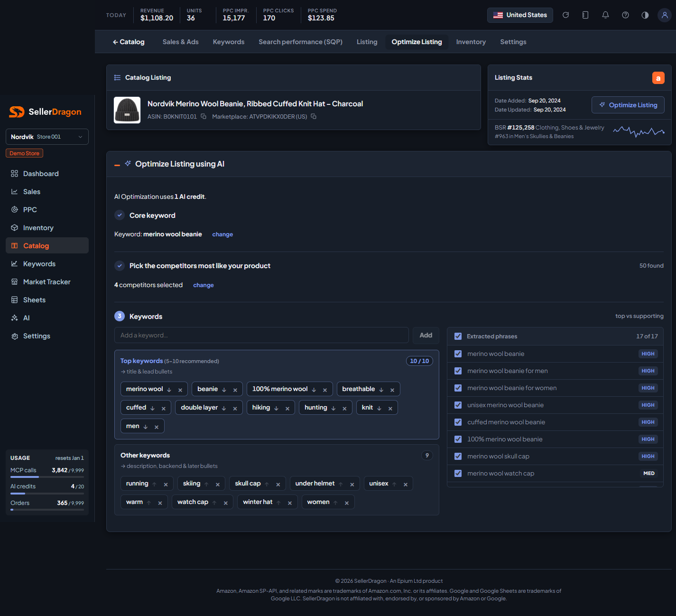The height and width of the screenshot is (616, 676).
Task: Open the help question mark icon
Action: (625, 15)
